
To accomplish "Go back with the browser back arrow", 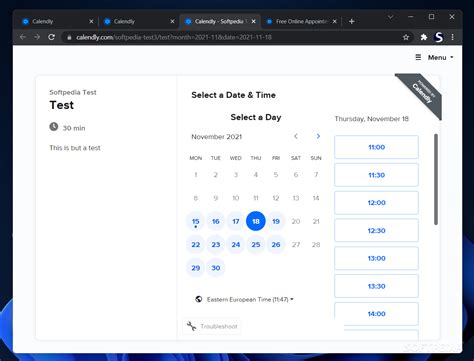I will point(23,37).
